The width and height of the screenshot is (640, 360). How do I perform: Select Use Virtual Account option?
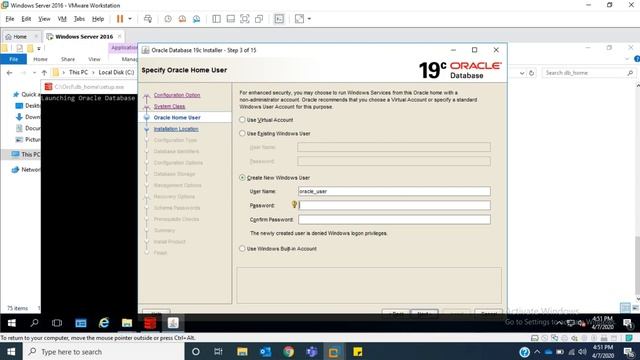click(242, 120)
